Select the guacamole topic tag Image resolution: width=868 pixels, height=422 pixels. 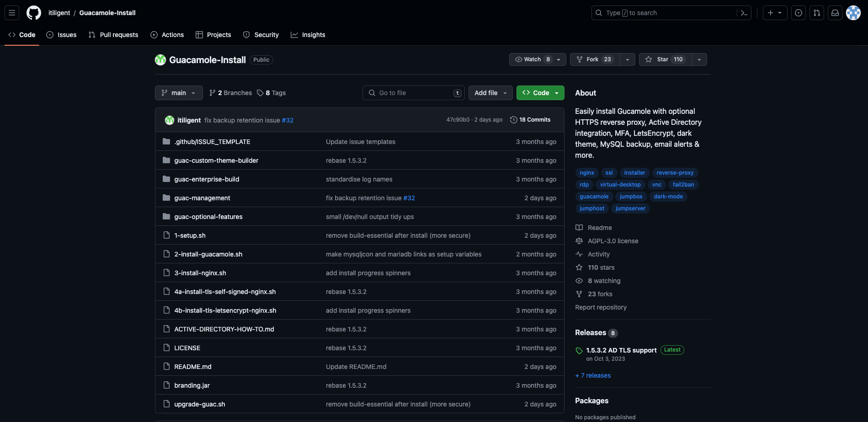point(594,196)
